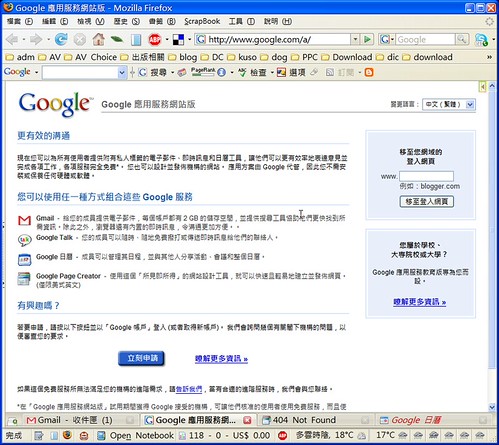This screenshot has height=445, width=499.
Task: Click the Google toolbar search input
Action: pyautogui.click(x=81, y=72)
